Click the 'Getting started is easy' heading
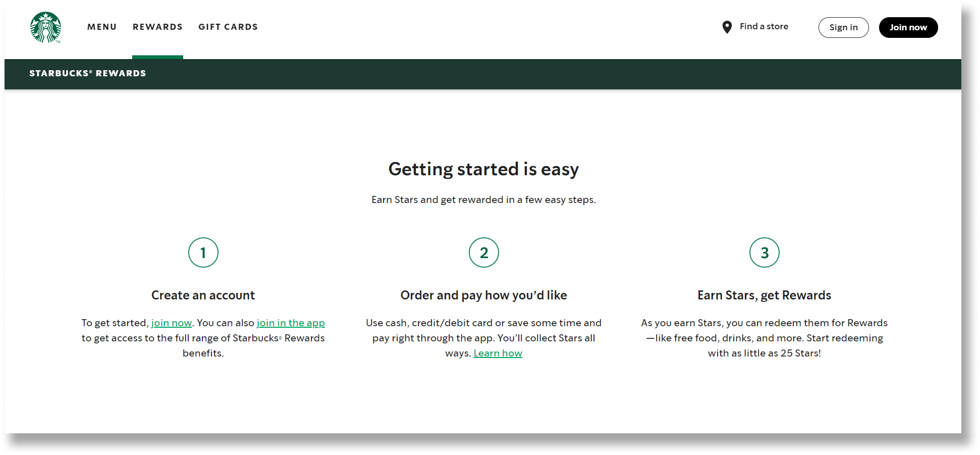Image resolution: width=980 pixels, height=455 pixels. [x=483, y=169]
